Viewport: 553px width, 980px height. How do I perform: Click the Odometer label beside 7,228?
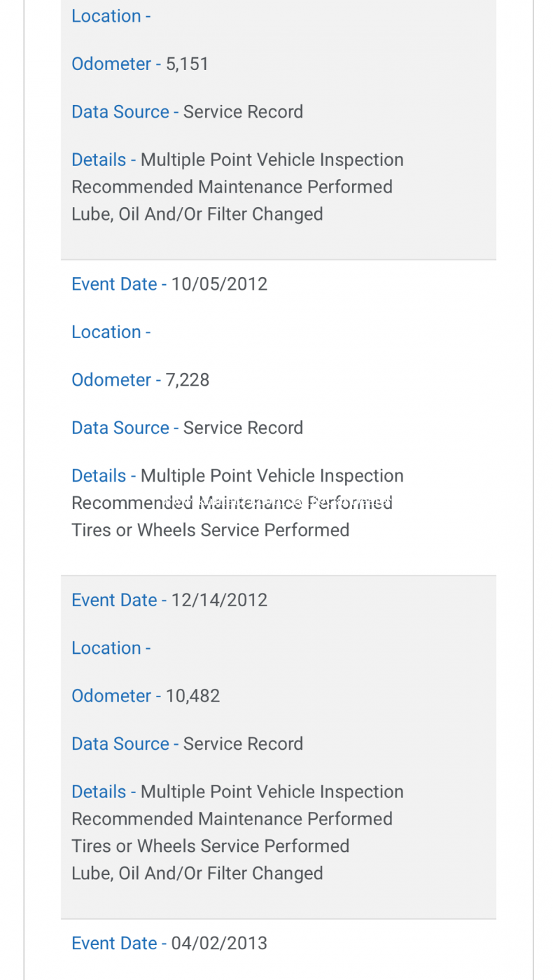[116, 380]
